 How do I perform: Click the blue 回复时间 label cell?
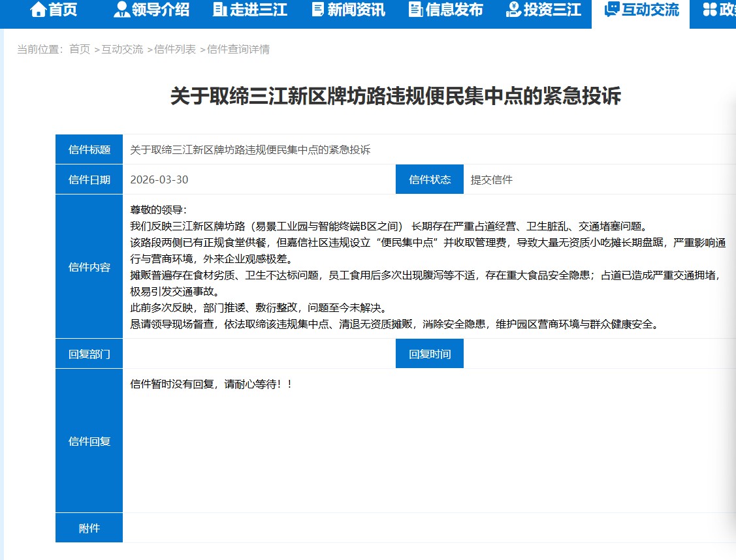(430, 354)
